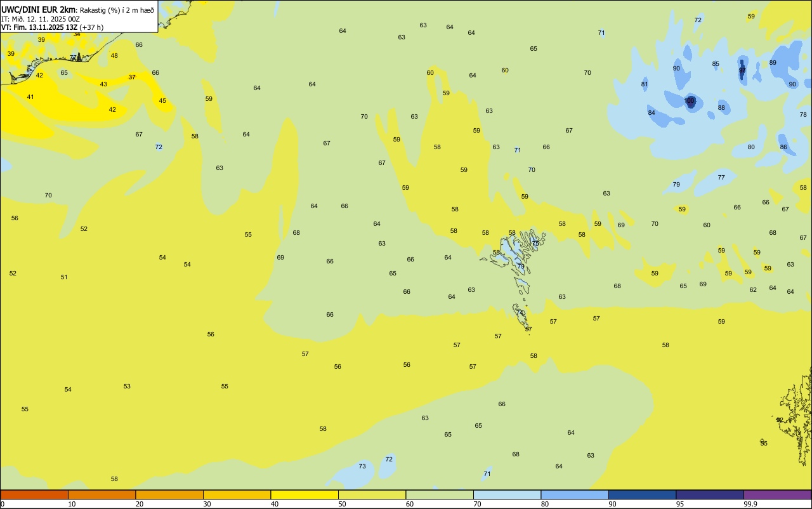The height and width of the screenshot is (509, 812).
Task: Click the 30–40 amber legend swatch
Action: pos(237,494)
